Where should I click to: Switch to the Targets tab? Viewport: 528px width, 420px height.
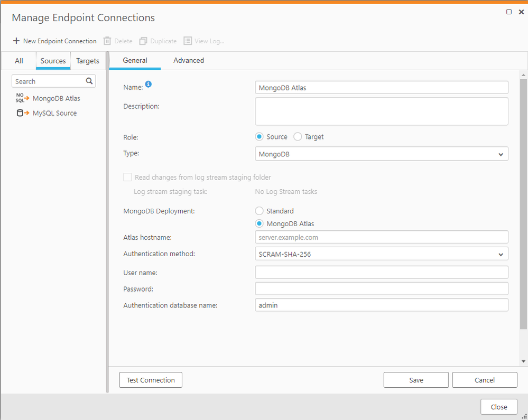(x=87, y=60)
